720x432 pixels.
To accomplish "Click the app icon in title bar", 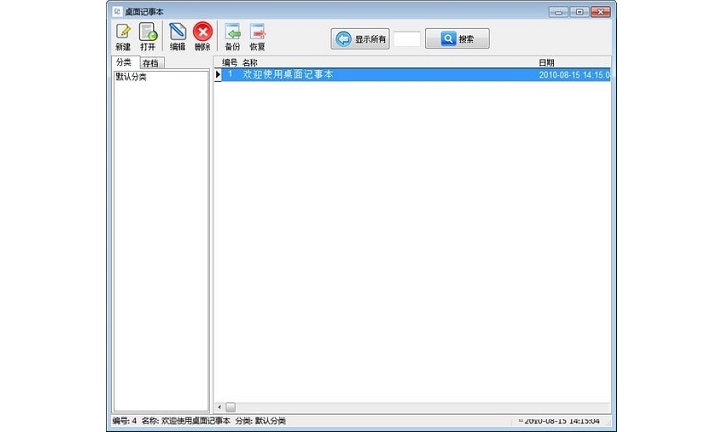I will (116, 10).
